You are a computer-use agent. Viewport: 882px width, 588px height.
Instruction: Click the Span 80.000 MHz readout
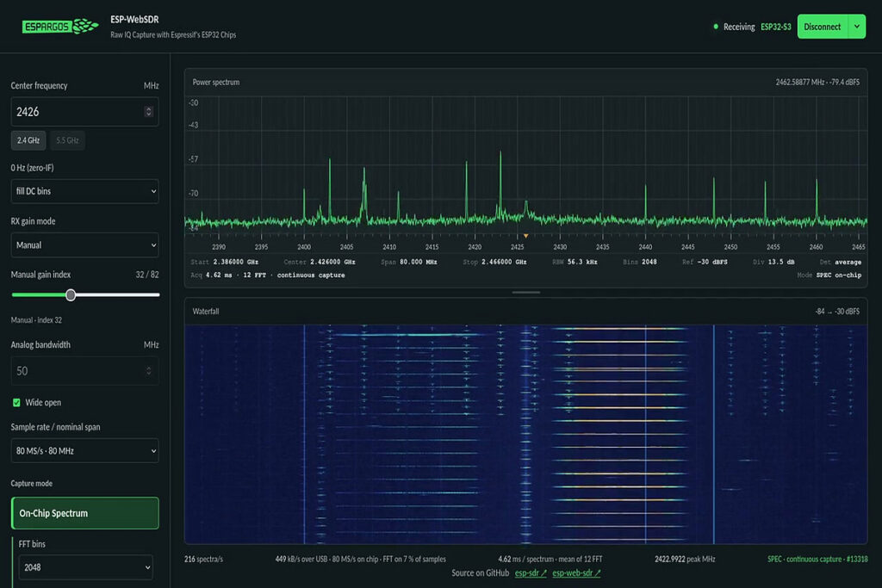(409, 262)
